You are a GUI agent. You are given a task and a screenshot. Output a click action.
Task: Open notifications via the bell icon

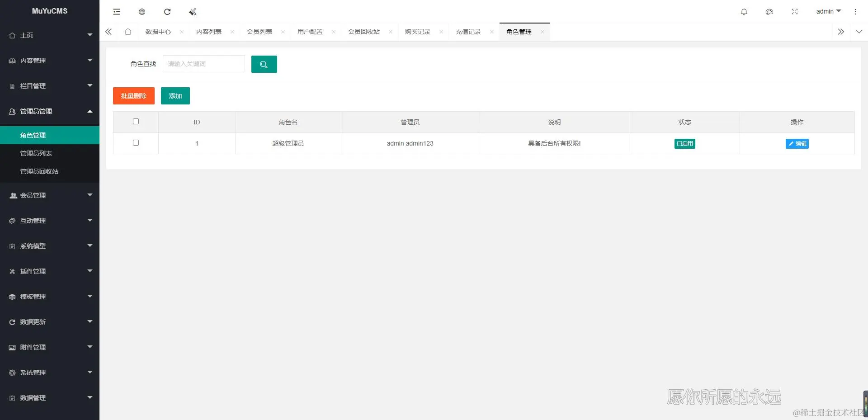click(744, 12)
